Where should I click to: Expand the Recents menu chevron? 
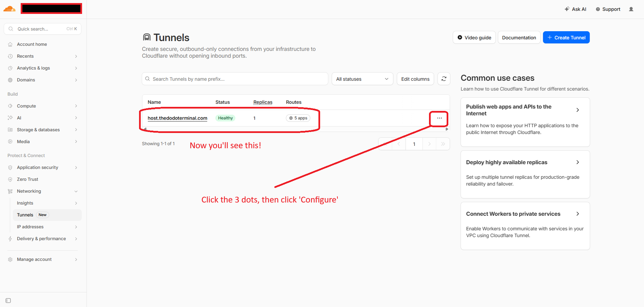click(76, 56)
